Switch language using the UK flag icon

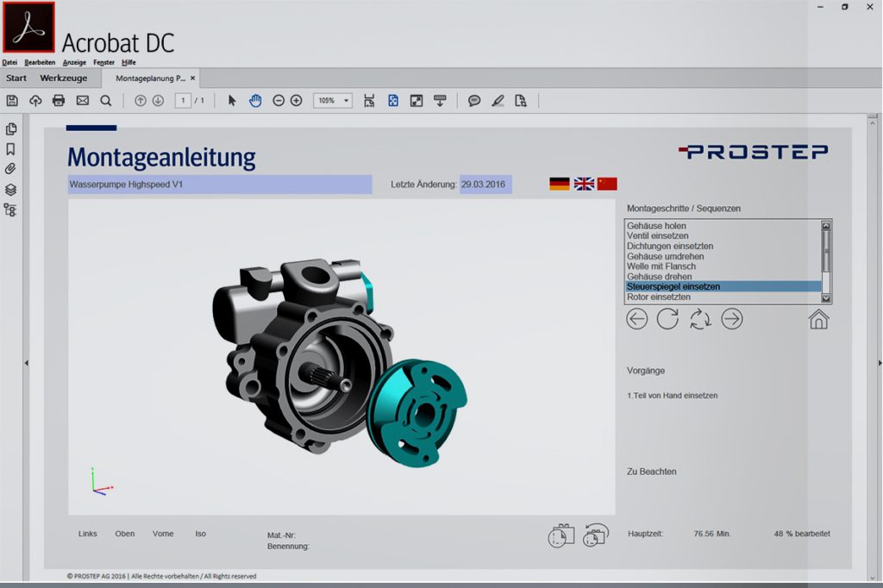[x=583, y=183]
